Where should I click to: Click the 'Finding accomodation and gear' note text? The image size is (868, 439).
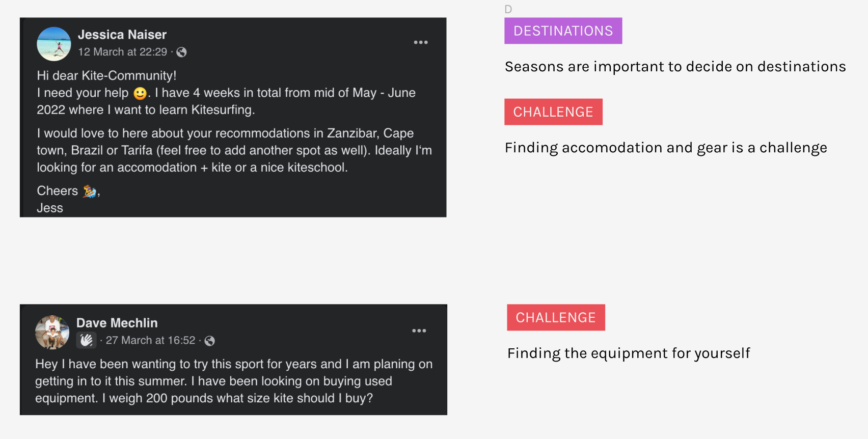(x=666, y=148)
